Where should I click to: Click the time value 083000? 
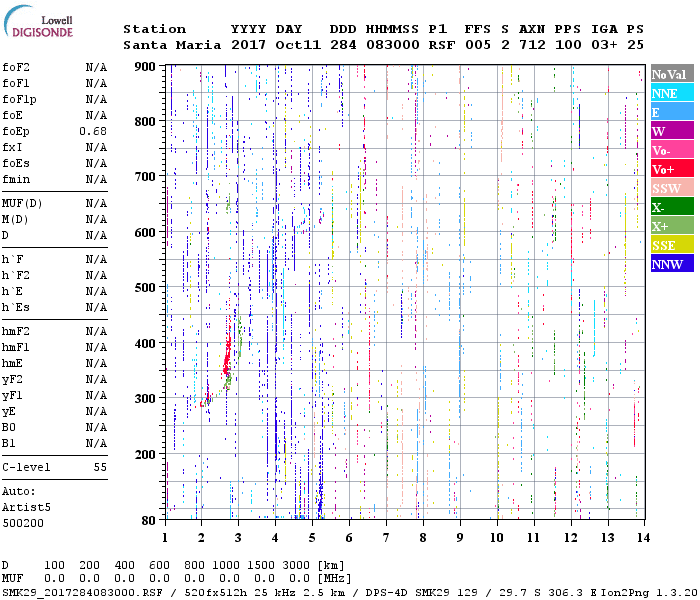(x=392, y=45)
